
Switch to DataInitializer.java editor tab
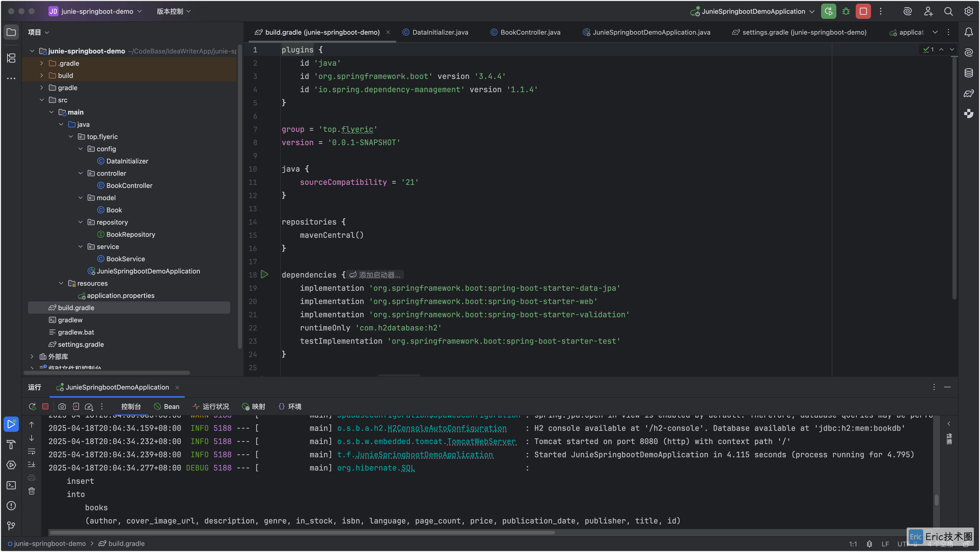pyautogui.click(x=435, y=32)
